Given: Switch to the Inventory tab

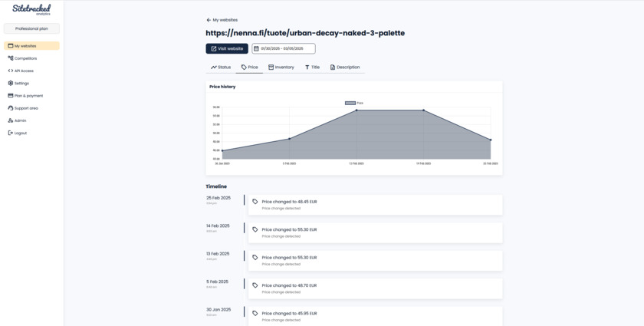Looking at the screenshot, I should (281, 67).
